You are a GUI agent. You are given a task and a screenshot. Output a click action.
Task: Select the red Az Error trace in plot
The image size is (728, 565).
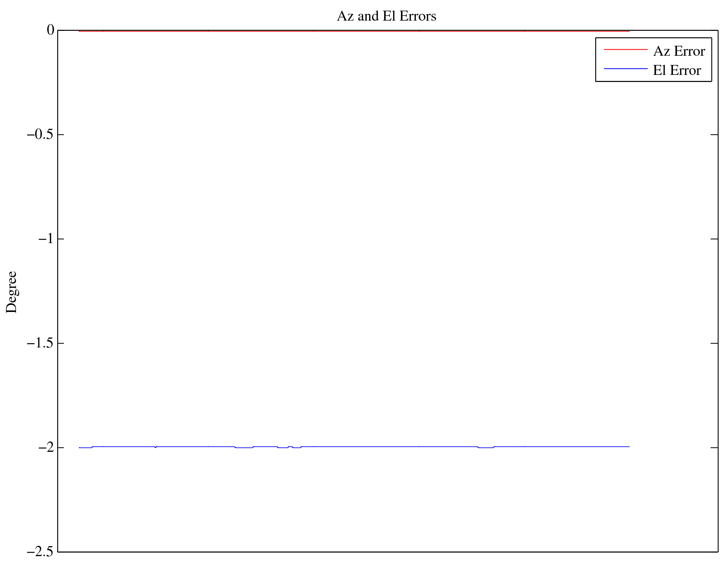(x=355, y=31)
